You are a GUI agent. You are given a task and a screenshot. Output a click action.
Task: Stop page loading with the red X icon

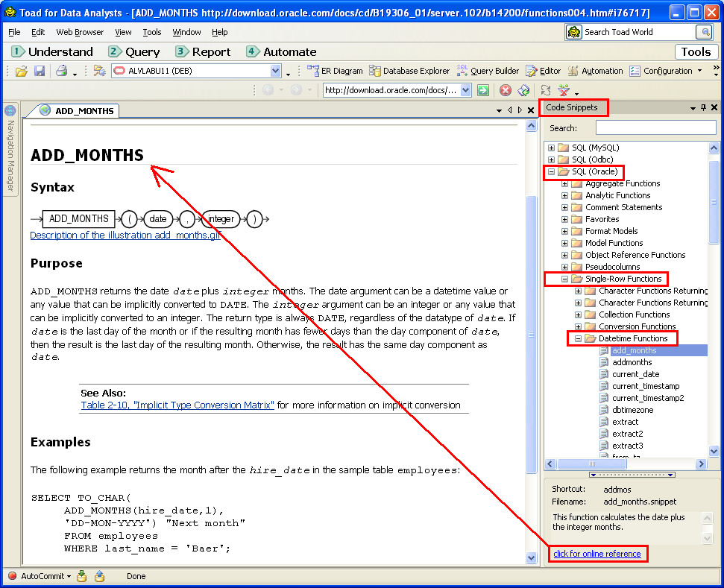click(506, 90)
